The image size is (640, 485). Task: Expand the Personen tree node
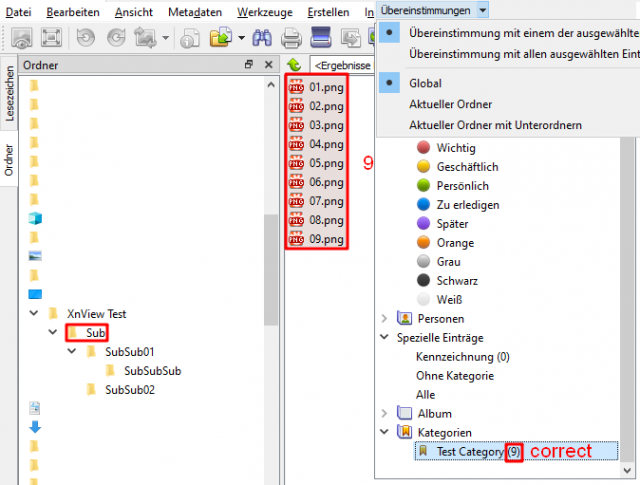pos(384,318)
